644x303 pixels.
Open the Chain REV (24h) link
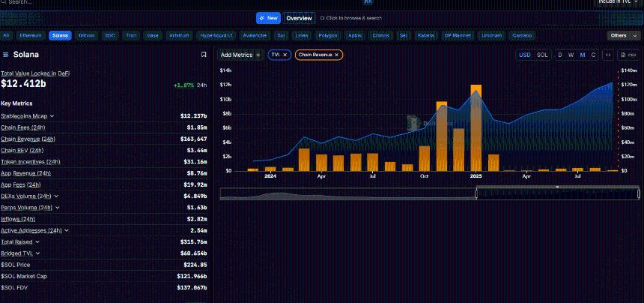(x=22, y=151)
